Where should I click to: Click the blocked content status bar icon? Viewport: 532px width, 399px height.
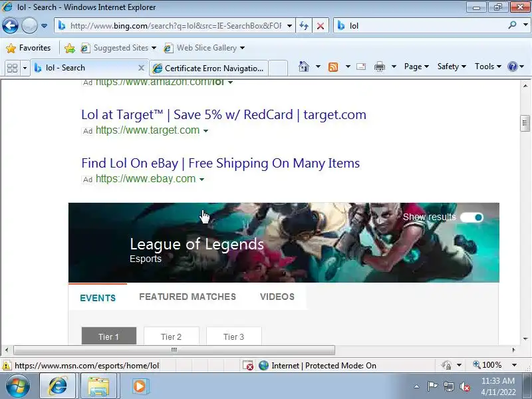coord(247,365)
